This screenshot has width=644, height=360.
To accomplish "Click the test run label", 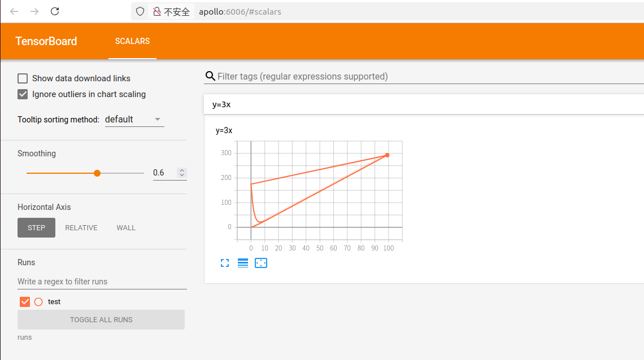I will pos(54,302).
